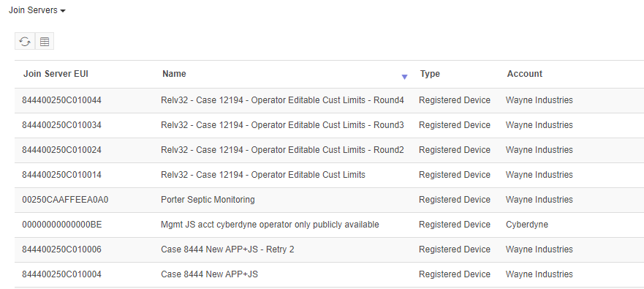Select EUI 00000000000000BE
Screen dimensions: 644x289
point(61,225)
